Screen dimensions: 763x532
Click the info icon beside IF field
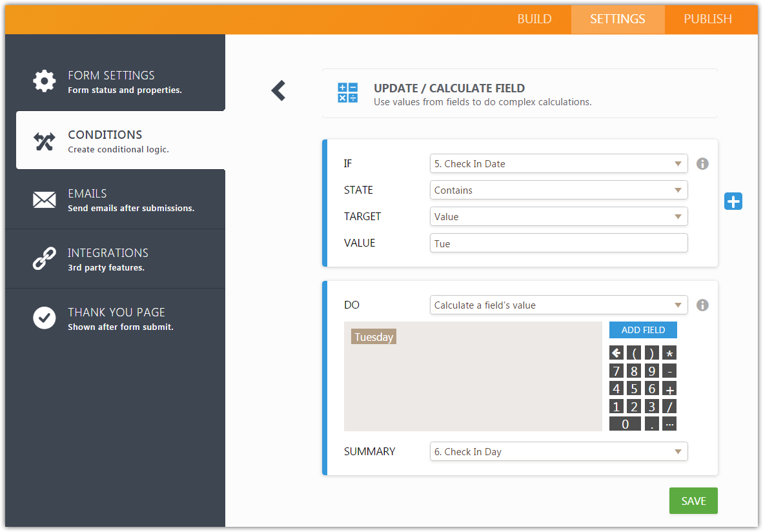[703, 164]
